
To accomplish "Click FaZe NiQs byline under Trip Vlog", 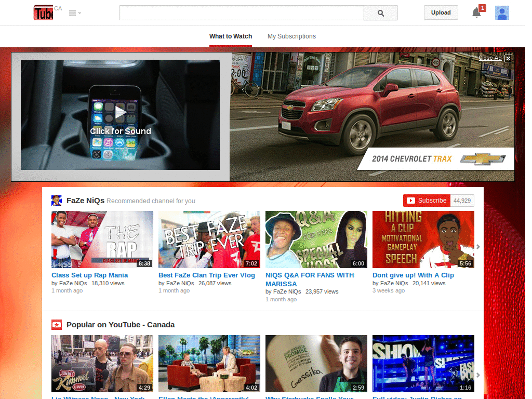I will coord(180,283).
